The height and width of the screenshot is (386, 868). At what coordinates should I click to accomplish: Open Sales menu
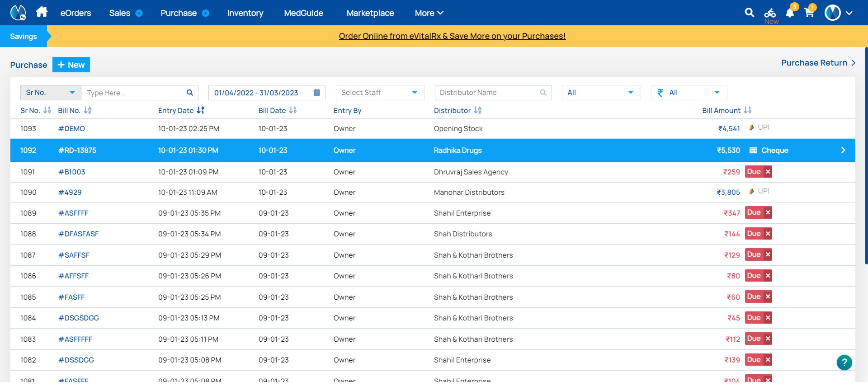coord(119,13)
